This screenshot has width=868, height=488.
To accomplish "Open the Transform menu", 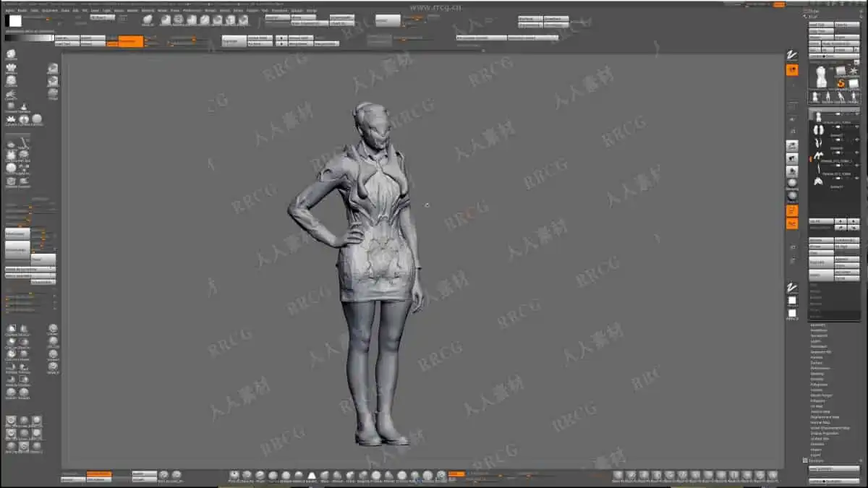I will click(x=279, y=11).
